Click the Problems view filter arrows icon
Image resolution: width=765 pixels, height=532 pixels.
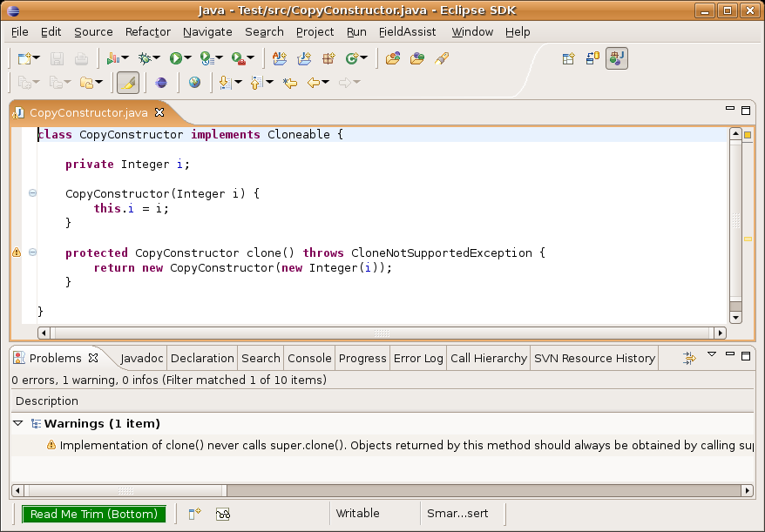click(689, 359)
